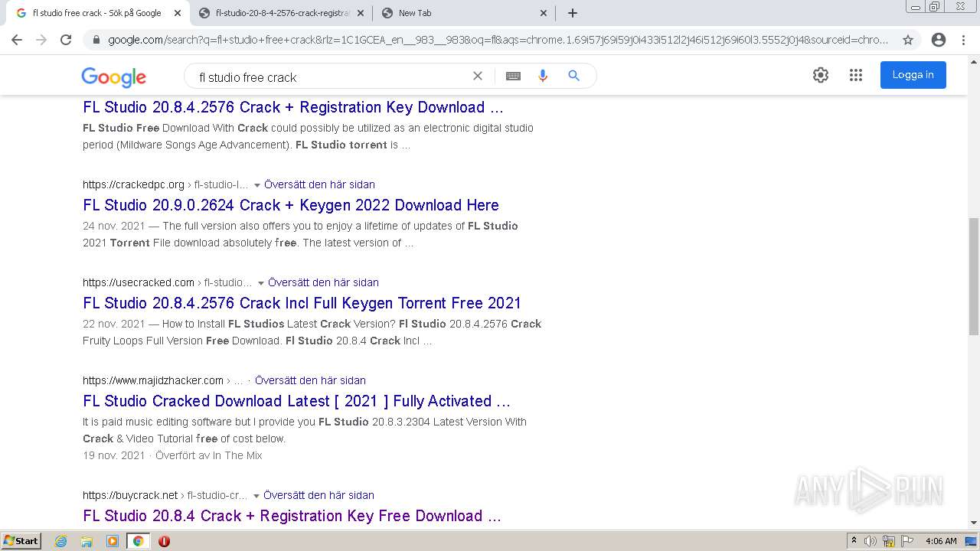Expand options arrow for crackedpc.org result

click(x=257, y=185)
